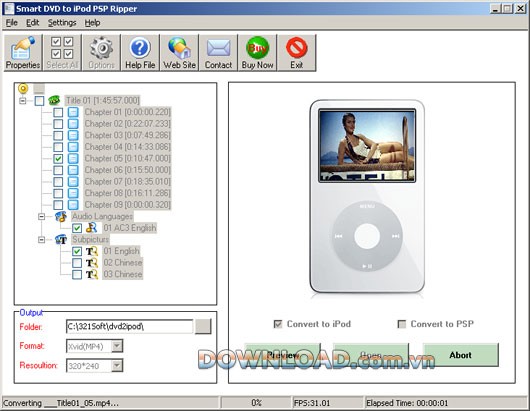The image size is (530, 411).
Task: Check the Chapter 01 checkbox
Action: tap(58, 112)
